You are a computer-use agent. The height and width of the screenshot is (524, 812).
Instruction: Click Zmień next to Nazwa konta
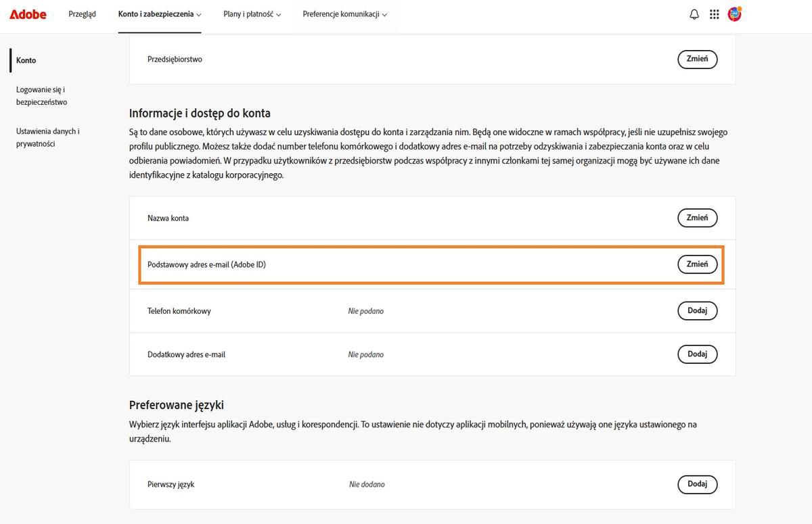[697, 218]
